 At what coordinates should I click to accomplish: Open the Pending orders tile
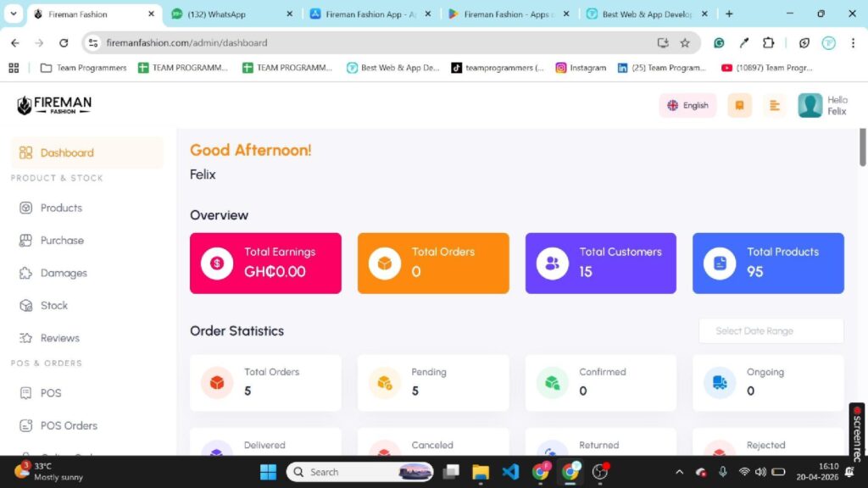pos(433,383)
